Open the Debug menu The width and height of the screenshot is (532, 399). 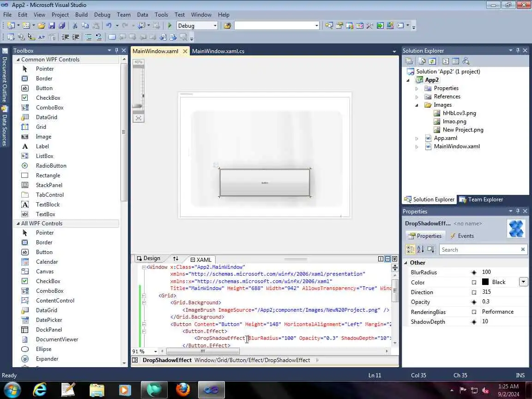pyautogui.click(x=102, y=15)
